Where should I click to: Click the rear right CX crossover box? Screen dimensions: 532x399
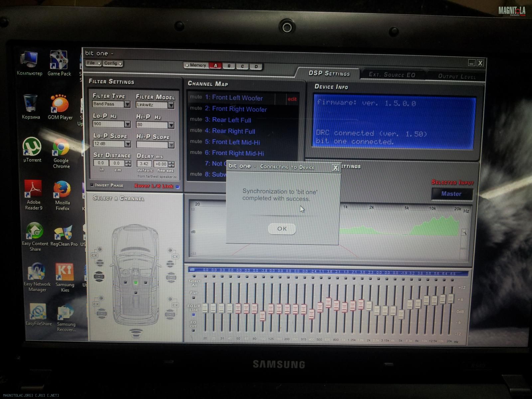175,305
